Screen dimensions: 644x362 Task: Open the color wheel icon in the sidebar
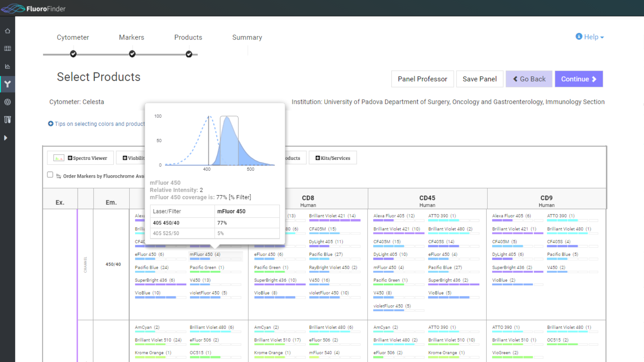(x=8, y=102)
